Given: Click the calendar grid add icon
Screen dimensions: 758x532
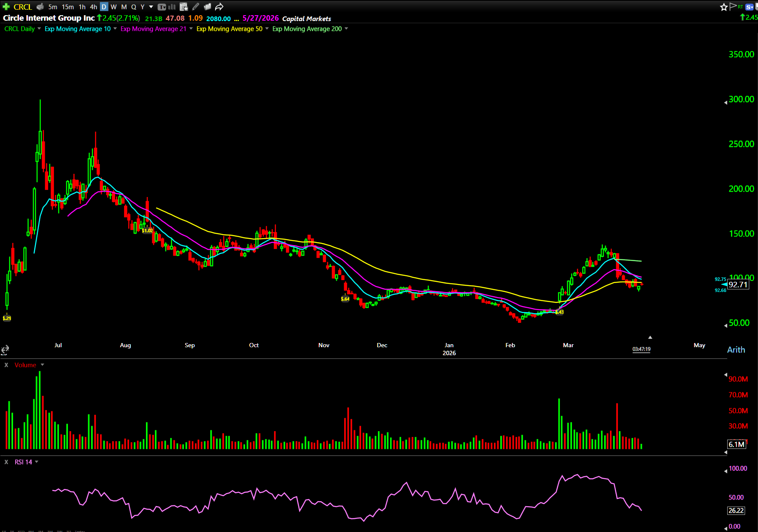Looking at the screenshot, I should click(183, 7).
